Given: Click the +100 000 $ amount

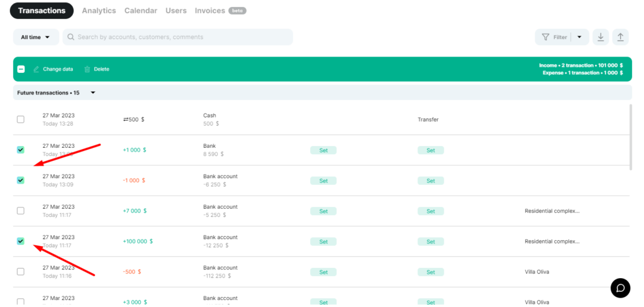Looking at the screenshot, I should [x=138, y=241].
